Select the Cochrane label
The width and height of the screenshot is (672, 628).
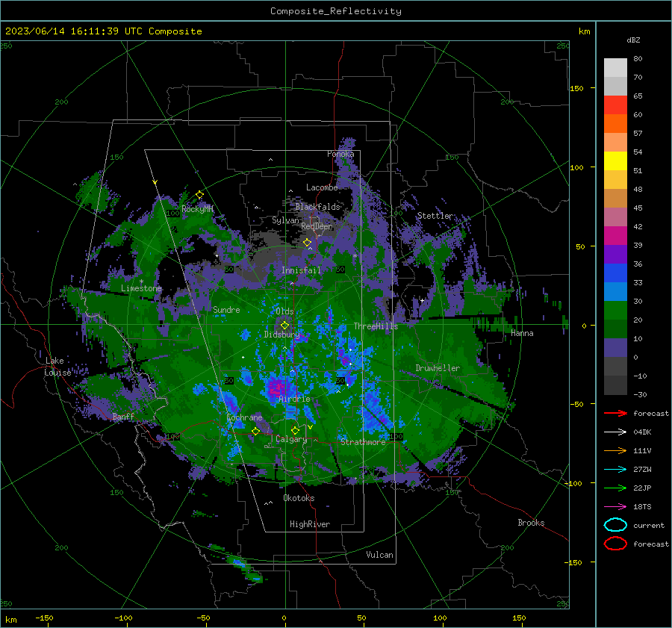tap(244, 417)
